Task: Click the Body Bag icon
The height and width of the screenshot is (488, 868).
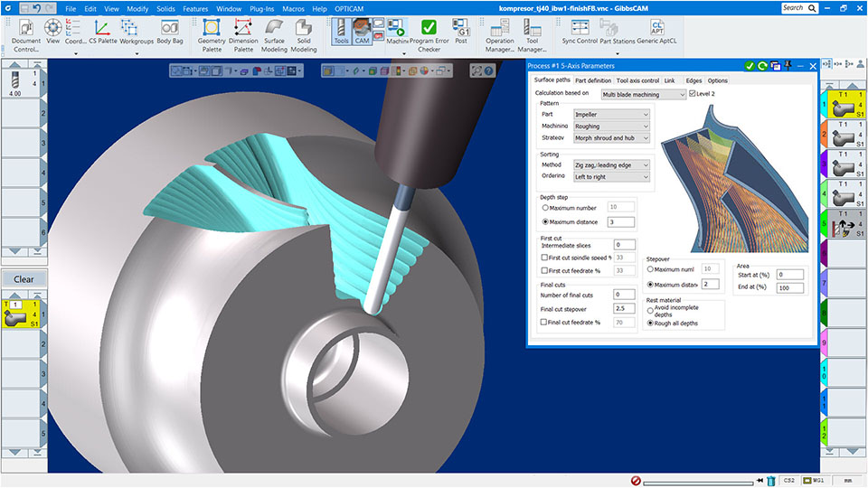Action: [x=169, y=33]
